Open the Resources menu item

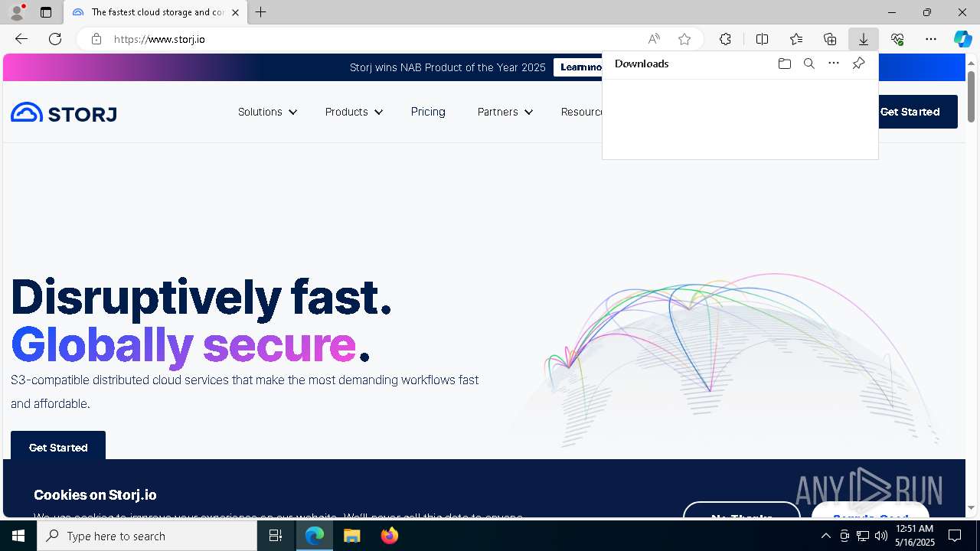[x=581, y=112]
